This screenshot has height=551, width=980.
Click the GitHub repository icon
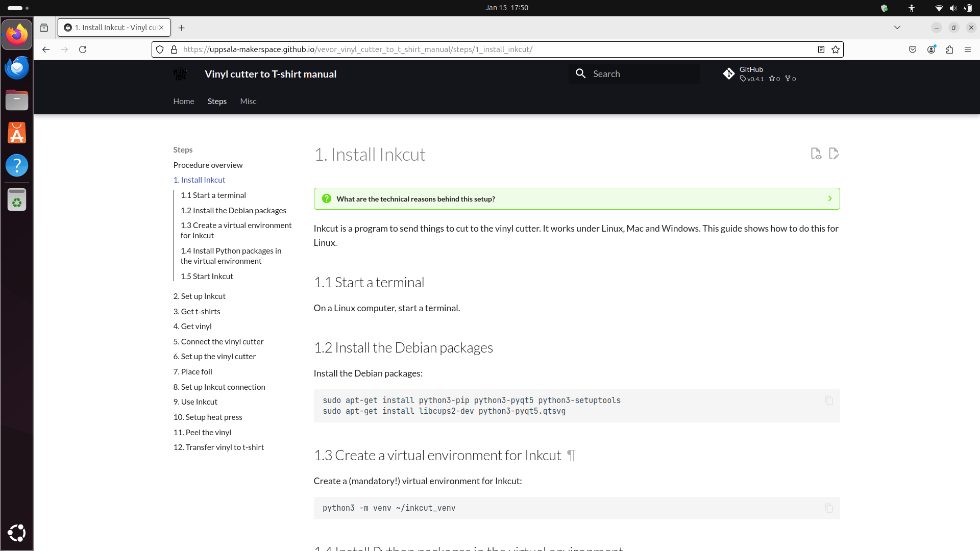pos(729,74)
